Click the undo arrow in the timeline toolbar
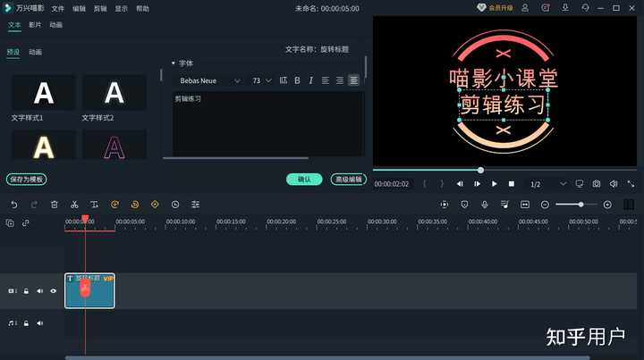Screen dimensions: 644x360 pyautogui.click(x=14, y=205)
